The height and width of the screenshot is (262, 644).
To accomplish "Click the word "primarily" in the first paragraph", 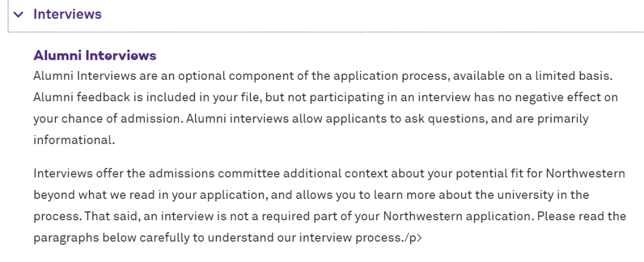I will [563, 118].
